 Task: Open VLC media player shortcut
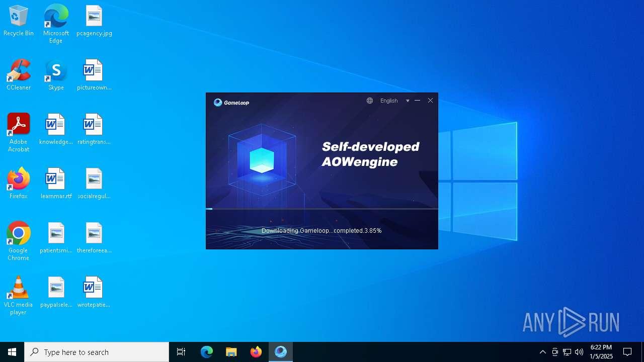19,296
